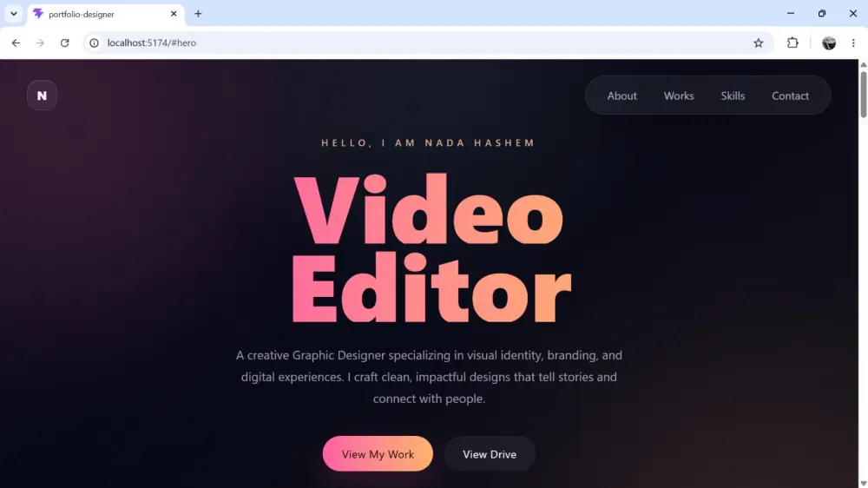Image resolution: width=868 pixels, height=488 pixels.
Task: Click the Video Editor heading
Action: [x=431, y=248]
